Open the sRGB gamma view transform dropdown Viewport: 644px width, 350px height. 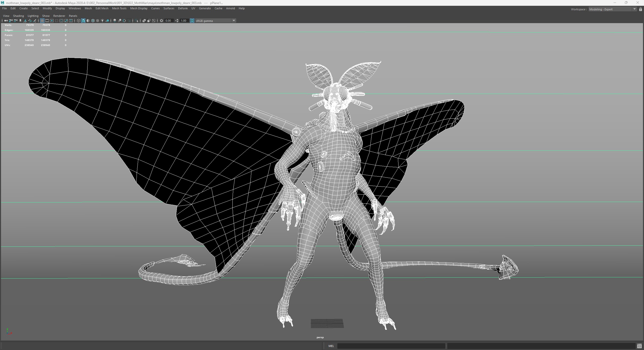click(x=234, y=21)
